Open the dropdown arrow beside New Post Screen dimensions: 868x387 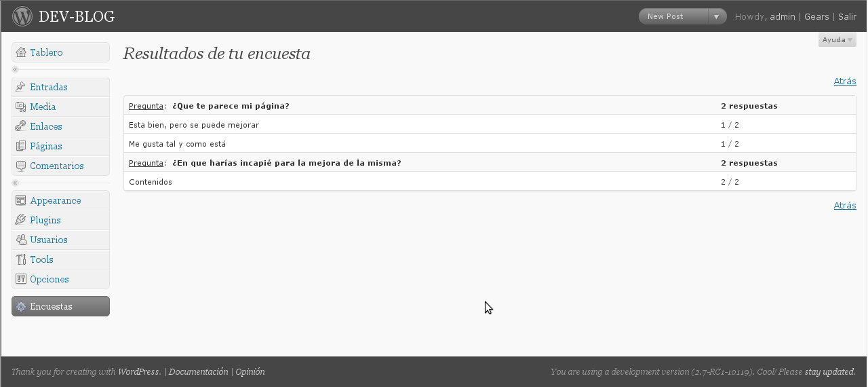[717, 16]
